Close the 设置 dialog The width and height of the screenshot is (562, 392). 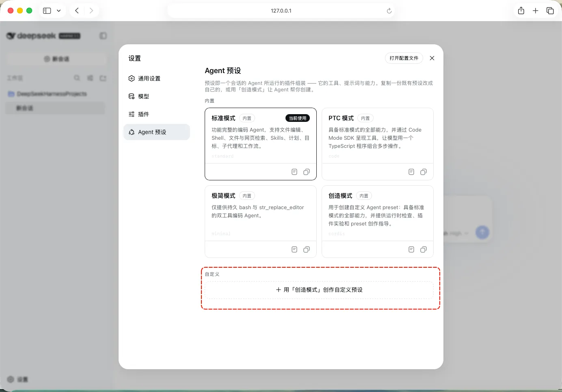(432, 58)
